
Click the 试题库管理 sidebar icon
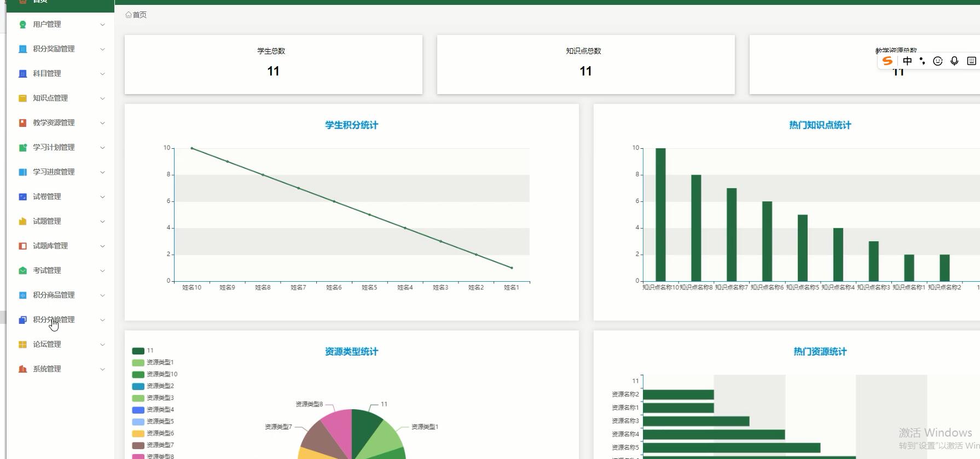point(22,246)
